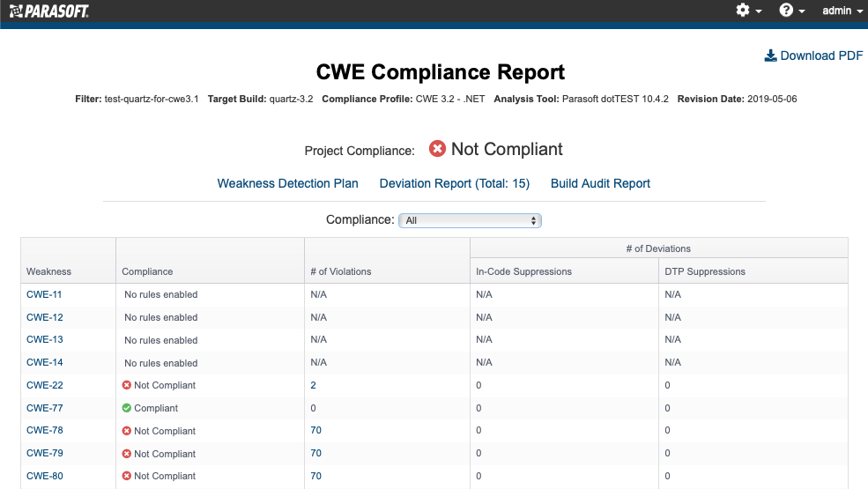This screenshot has height=489, width=868.
Task: Open the CWE-79 weakness link
Action: coord(45,453)
